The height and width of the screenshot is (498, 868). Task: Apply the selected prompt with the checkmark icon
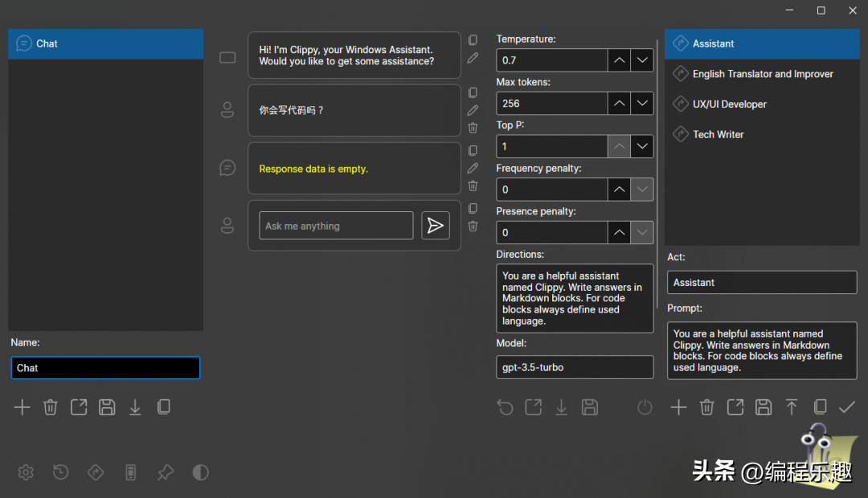click(x=846, y=407)
